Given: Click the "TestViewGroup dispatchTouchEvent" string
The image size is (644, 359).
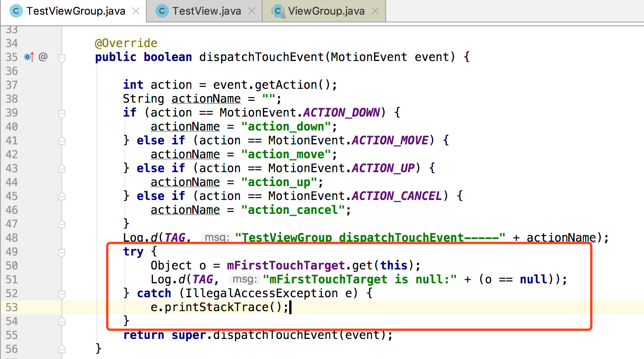Looking at the screenshot, I should (x=370, y=237).
